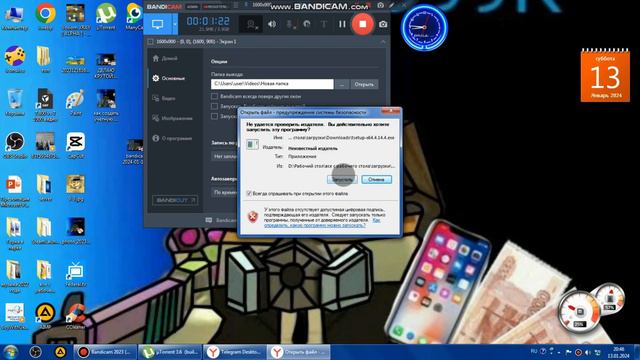Switch to Bandicam 2023 taskbar button
The height and width of the screenshot is (360, 640).
pos(104,352)
